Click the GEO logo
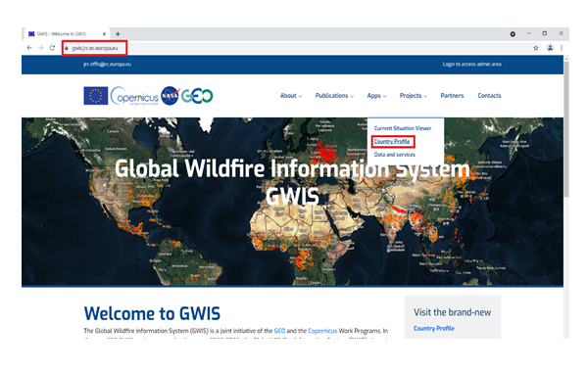 point(197,96)
